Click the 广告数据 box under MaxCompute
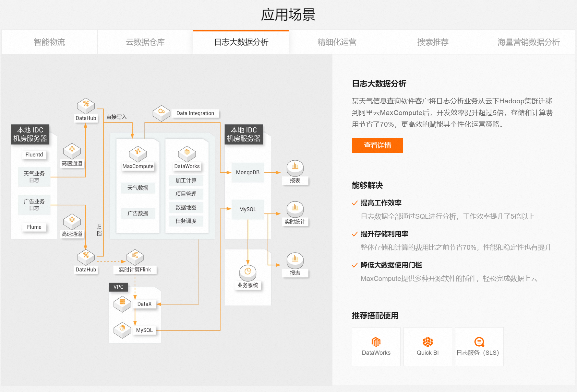Viewport: 577px width, 392px height. [x=138, y=213]
